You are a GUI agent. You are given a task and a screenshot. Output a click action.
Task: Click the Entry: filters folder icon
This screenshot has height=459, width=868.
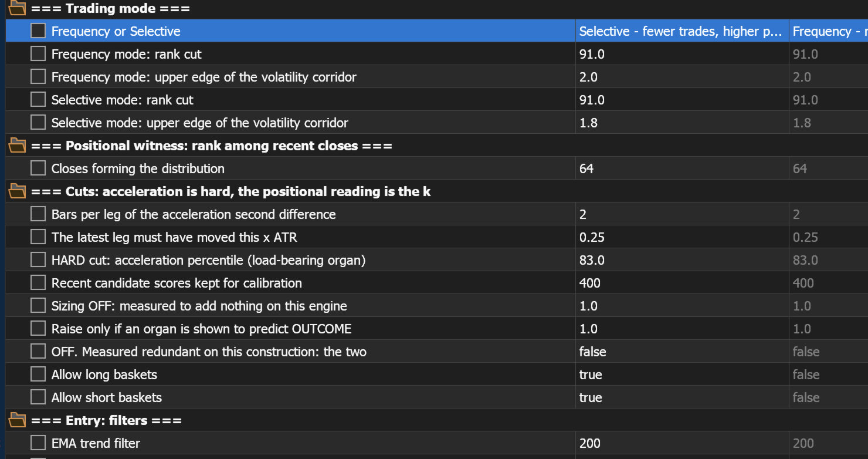point(18,420)
